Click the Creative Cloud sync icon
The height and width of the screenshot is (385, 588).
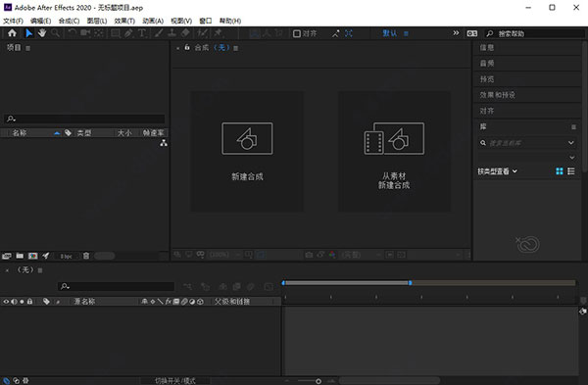pos(527,244)
